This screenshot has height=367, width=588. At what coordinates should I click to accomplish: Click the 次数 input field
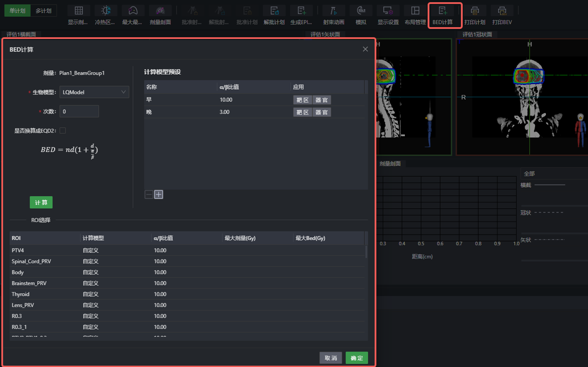pyautogui.click(x=79, y=111)
